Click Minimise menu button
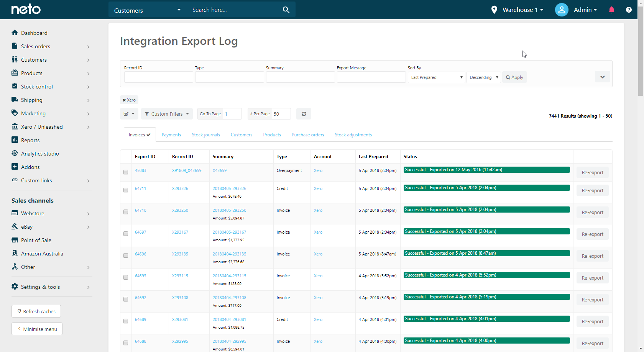Viewport: 644px width, 352px height. coord(37,329)
